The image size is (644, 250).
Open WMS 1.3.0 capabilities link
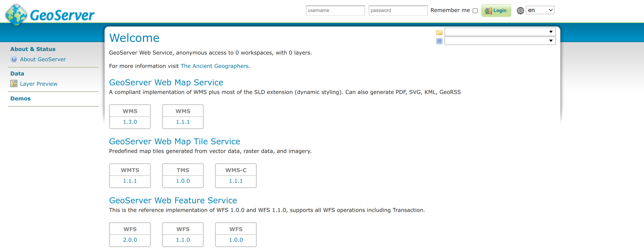(x=130, y=122)
